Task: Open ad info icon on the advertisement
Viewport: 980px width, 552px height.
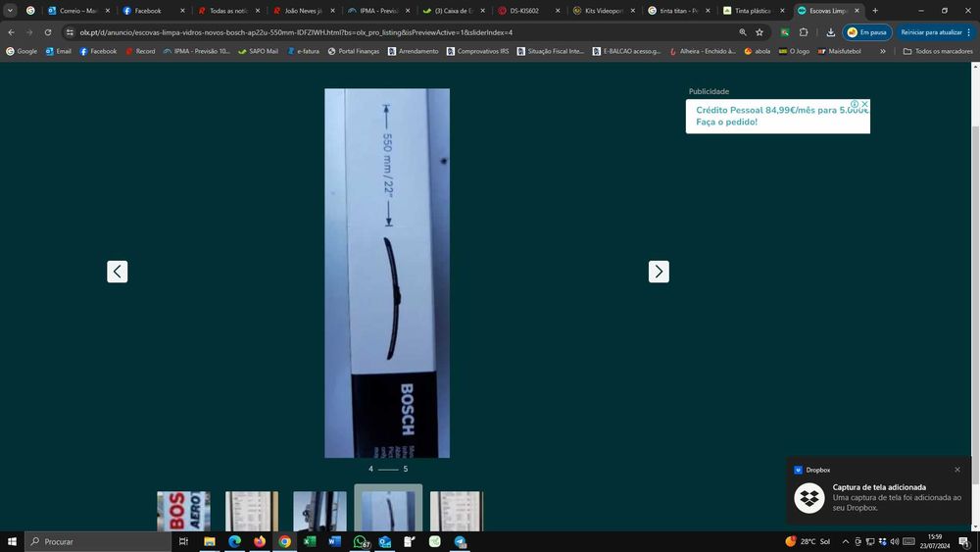Action: click(x=855, y=104)
